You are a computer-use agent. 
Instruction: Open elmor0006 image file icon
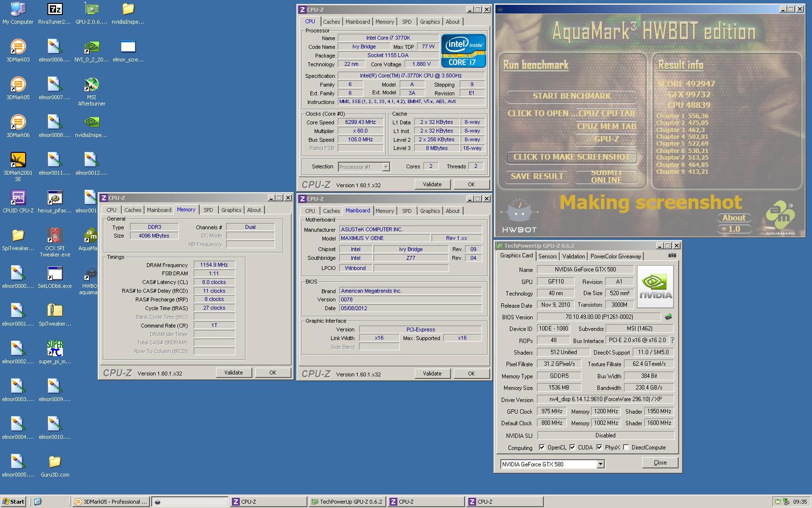[55, 51]
